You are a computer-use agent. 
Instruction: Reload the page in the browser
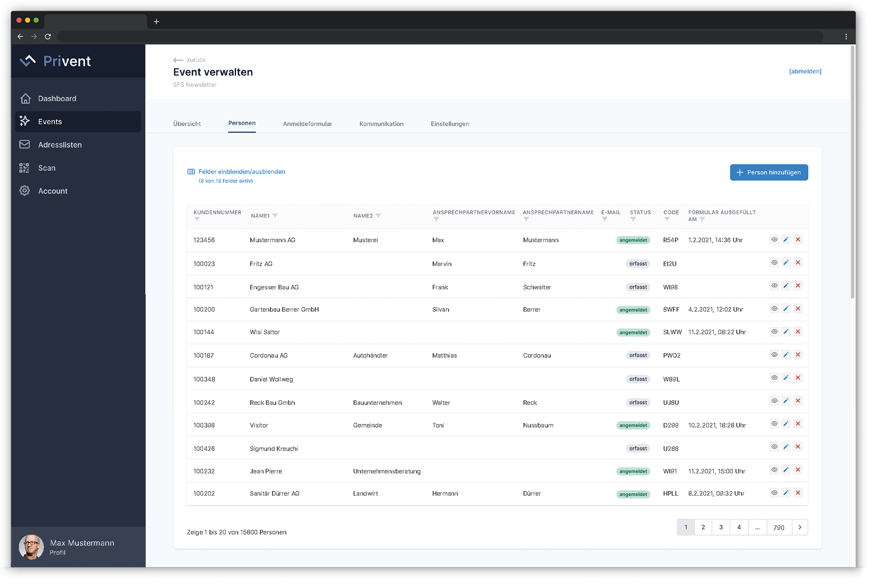[48, 36]
